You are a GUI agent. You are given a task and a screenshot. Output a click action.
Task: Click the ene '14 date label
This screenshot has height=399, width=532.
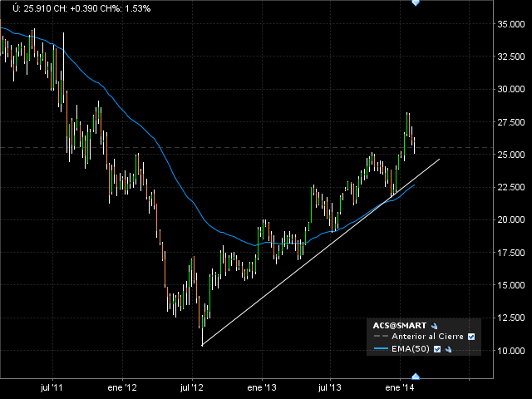pyautogui.click(x=400, y=387)
